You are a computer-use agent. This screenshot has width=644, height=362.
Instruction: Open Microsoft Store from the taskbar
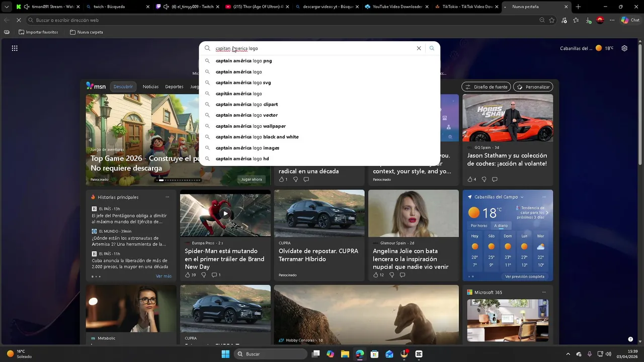pos(374,354)
